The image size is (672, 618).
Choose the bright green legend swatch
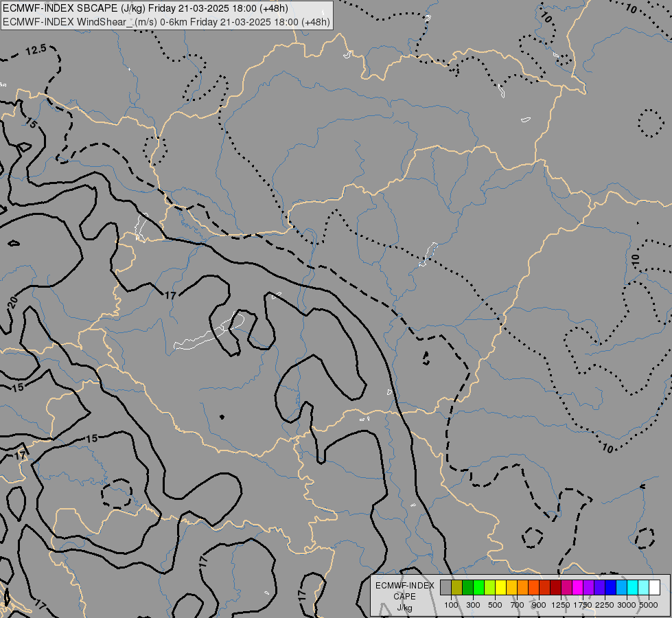pos(478,588)
